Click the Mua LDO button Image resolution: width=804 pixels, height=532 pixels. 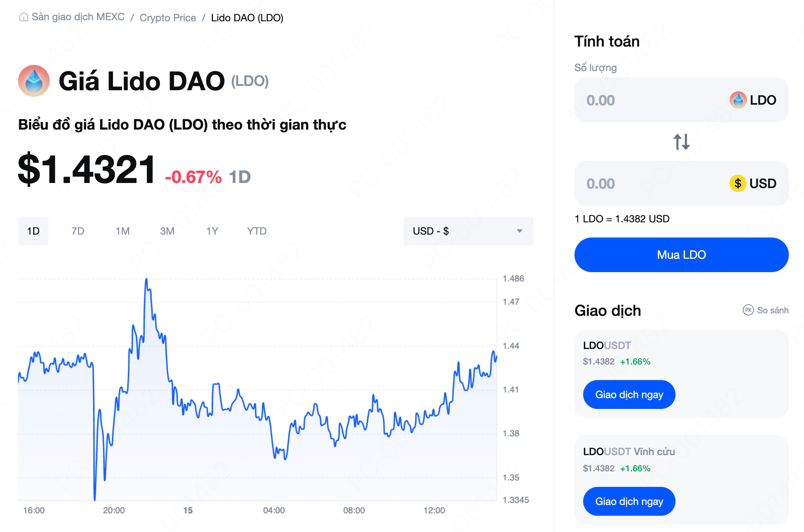(681, 255)
